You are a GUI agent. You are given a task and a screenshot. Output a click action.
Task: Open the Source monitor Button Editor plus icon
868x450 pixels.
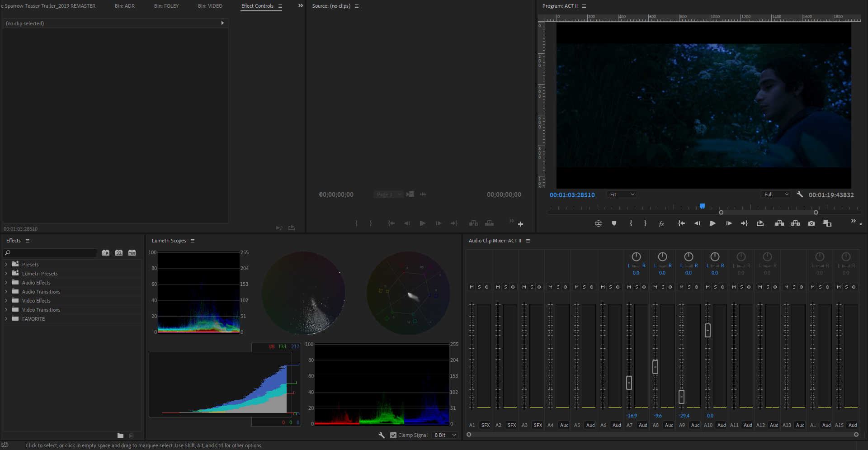pos(521,224)
